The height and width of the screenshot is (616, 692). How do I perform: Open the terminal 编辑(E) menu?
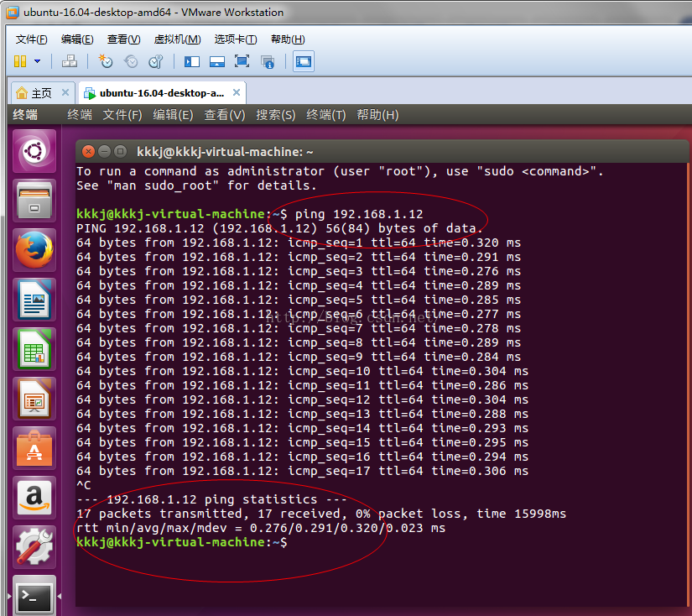point(173,115)
